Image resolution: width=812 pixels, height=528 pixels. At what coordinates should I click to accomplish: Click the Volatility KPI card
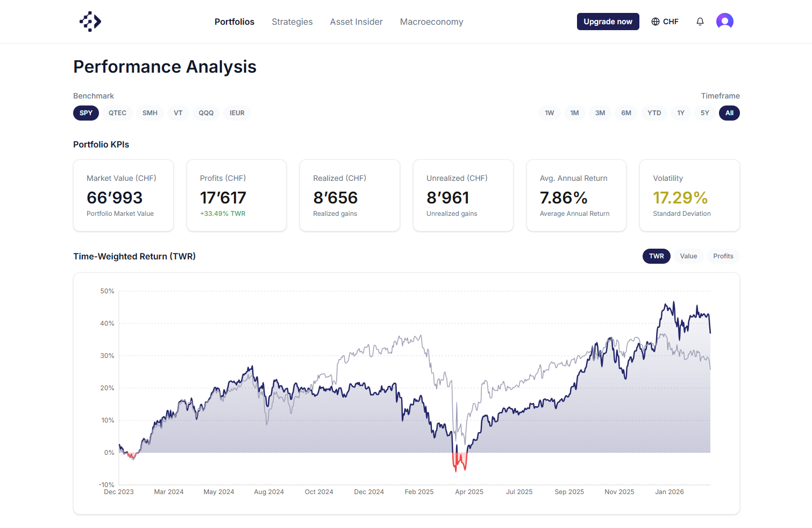(x=689, y=195)
